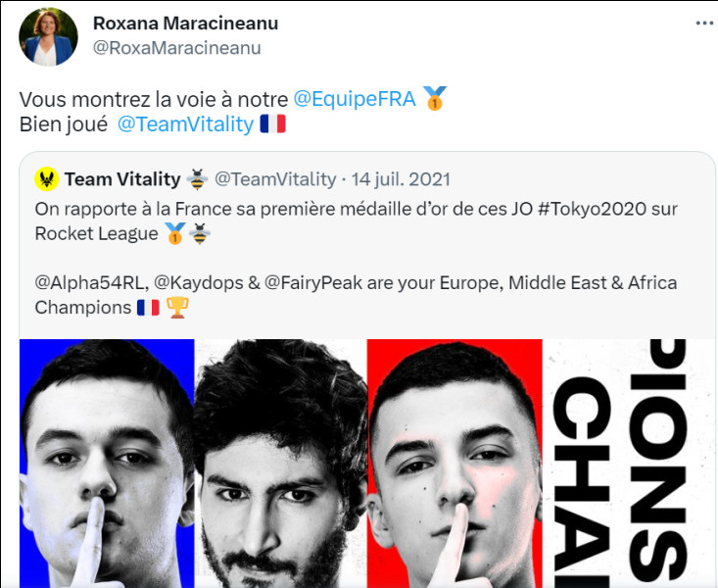Viewport: 718px width, 588px height.
Task: Open the @TeamVitality mention in main tweet
Action: 185,124
